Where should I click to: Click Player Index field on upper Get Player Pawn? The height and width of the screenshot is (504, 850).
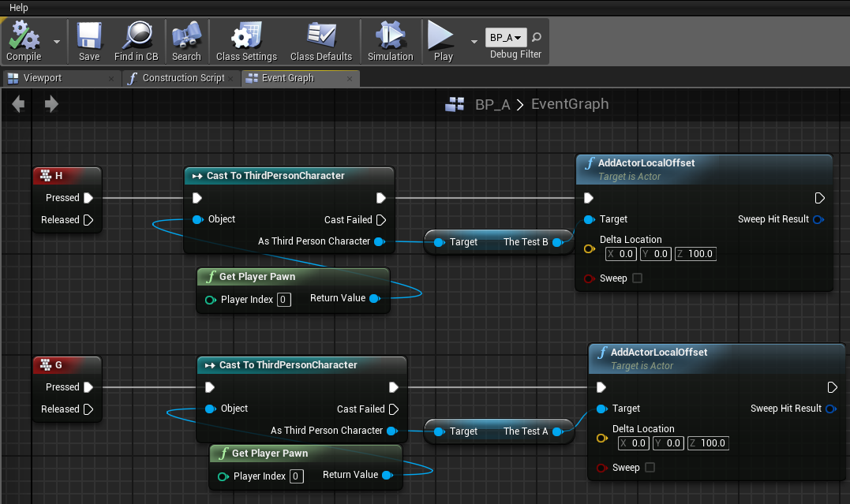(x=283, y=300)
